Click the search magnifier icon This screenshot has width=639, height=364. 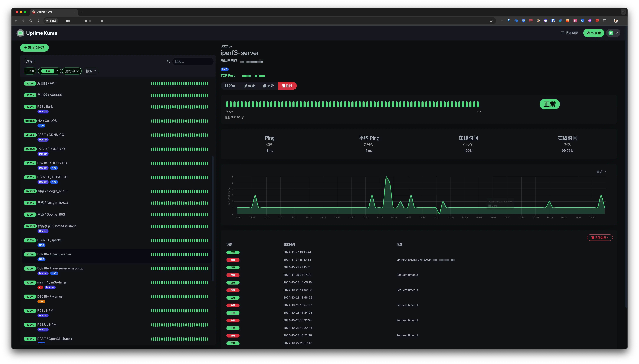[168, 61]
